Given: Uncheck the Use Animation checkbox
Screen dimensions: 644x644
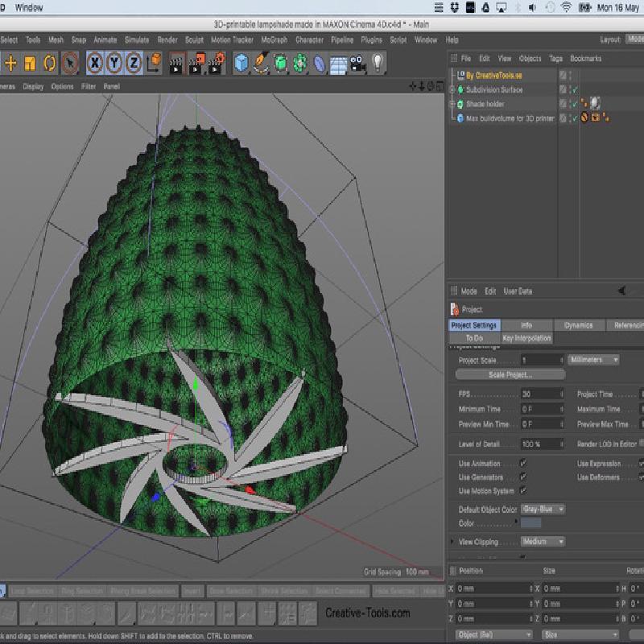Looking at the screenshot, I should pos(523,464).
